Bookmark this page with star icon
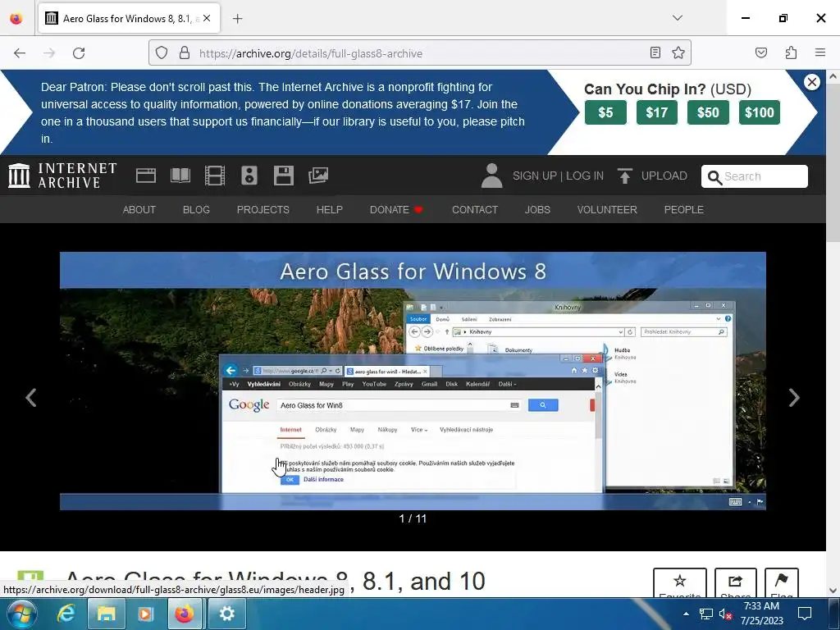The image size is (840, 630). (678, 52)
